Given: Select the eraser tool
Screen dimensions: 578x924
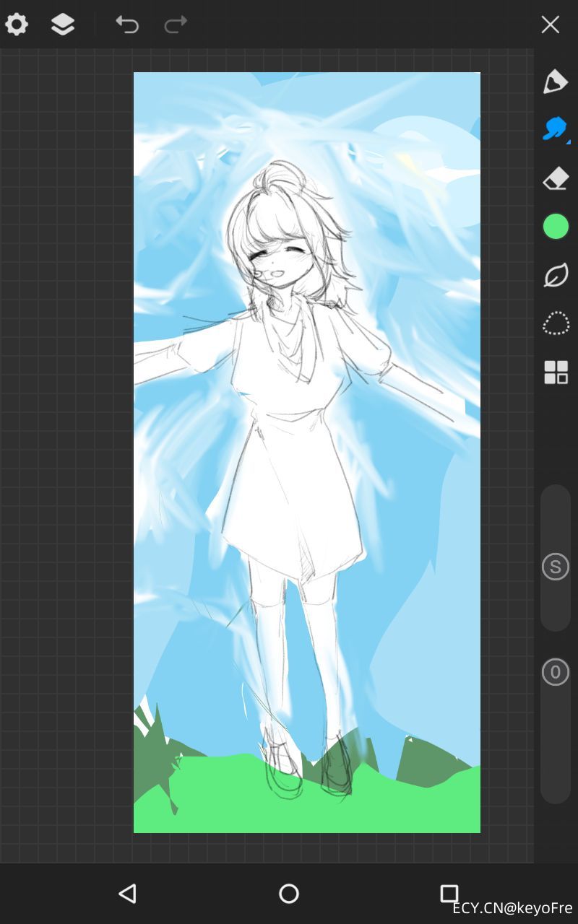Looking at the screenshot, I should [x=556, y=178].
